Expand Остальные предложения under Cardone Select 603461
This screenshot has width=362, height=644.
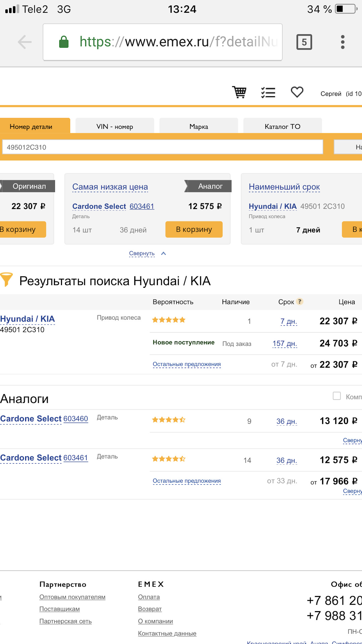(x=187, y=481)
